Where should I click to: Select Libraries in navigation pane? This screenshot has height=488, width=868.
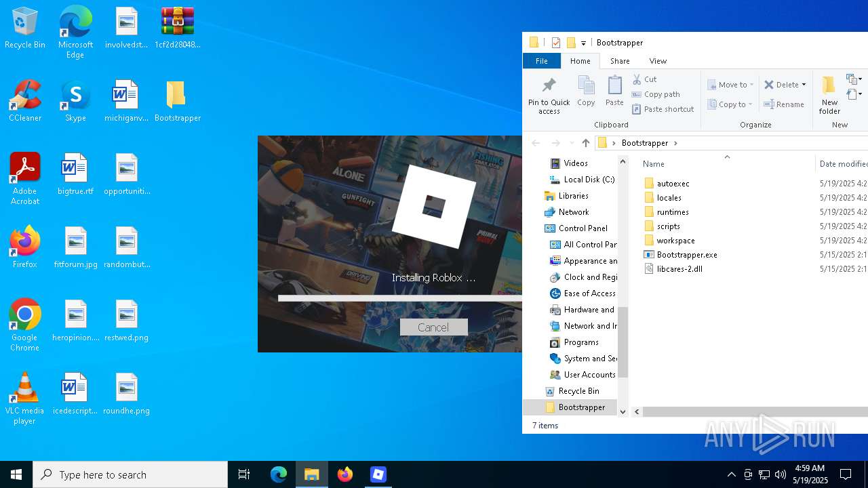(566, 196)
